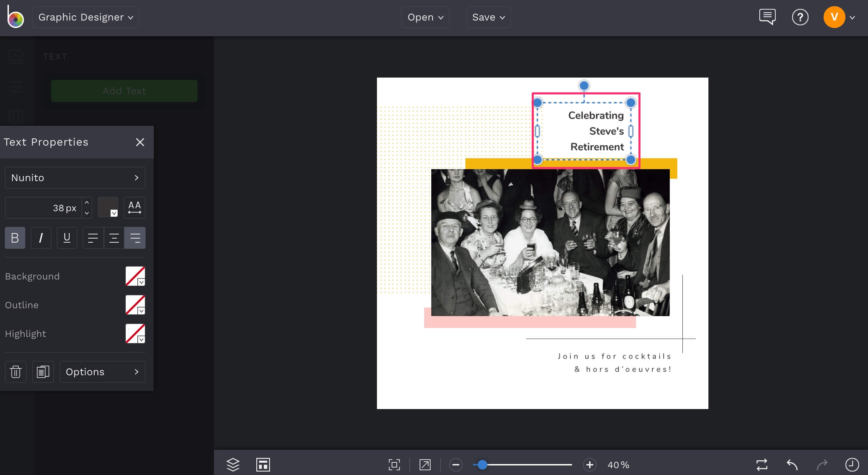Enable underline formatting
Viewport: 868px width, 475px height.
pyautogui.click(x=67, y=238)
